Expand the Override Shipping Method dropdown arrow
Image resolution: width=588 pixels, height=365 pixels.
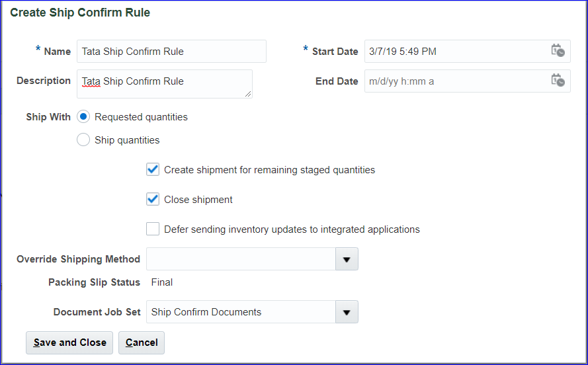[x=347, y=259]
